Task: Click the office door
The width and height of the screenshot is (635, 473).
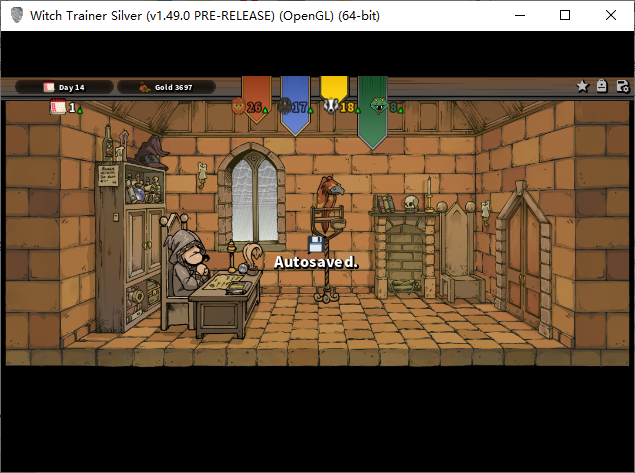Action: (x=524, y=259)
